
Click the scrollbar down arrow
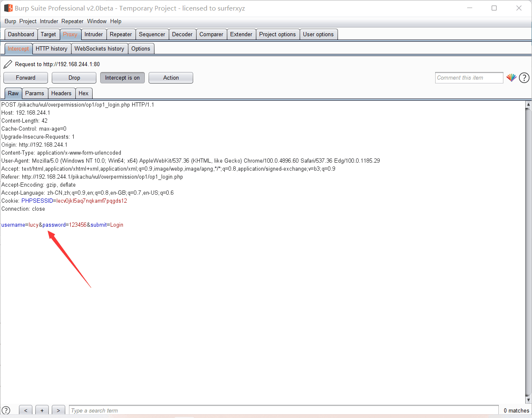tap(528, 400)
